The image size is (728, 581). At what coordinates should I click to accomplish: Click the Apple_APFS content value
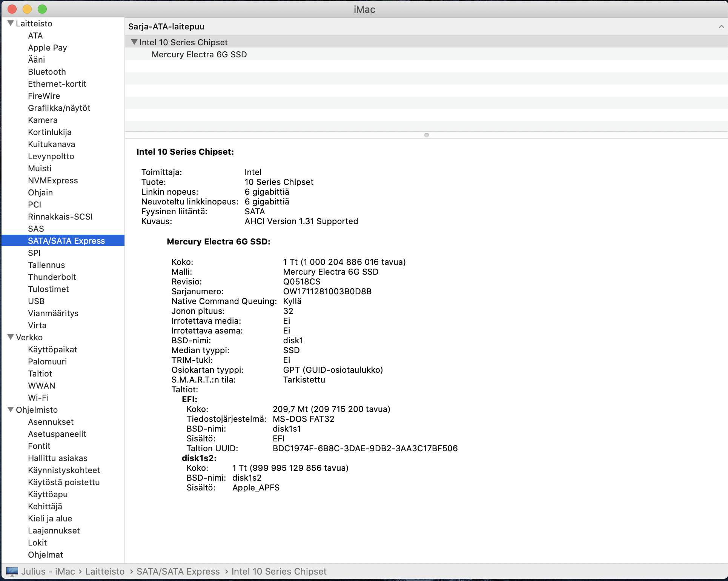(x=256, y=487)
